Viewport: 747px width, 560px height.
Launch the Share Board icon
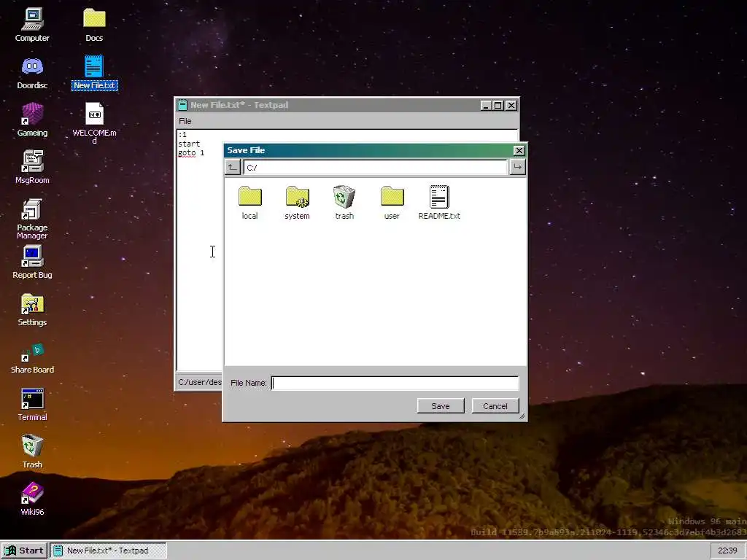(32, 357)
